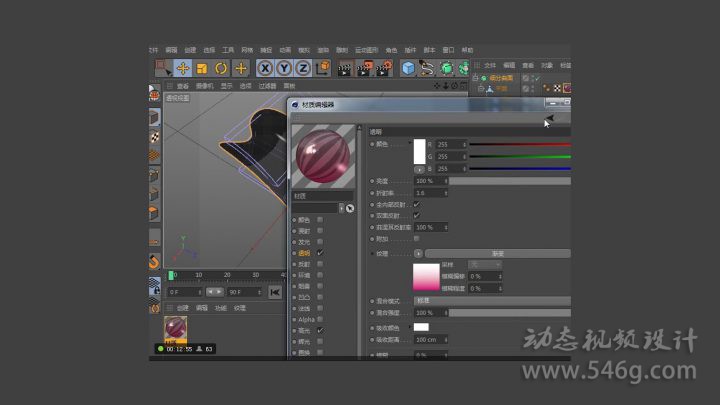720x405 pixels.
Task: Click the 渐变 gradient texture button
Action: (x=497, y=254)
